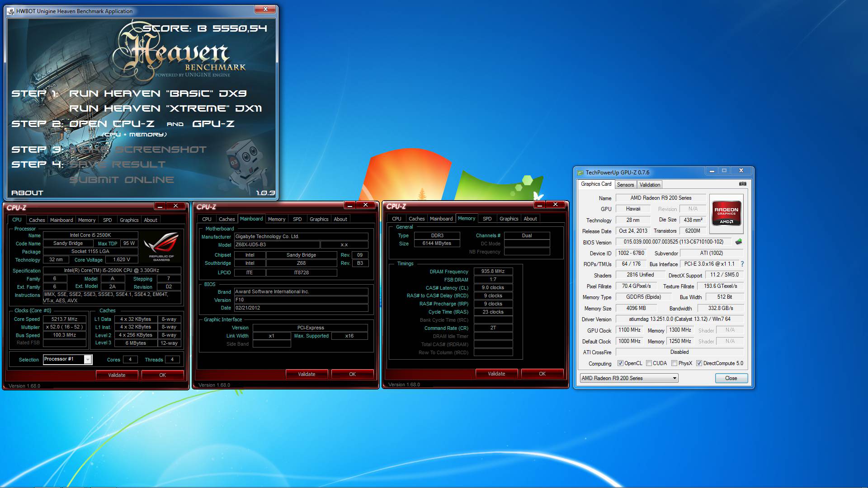Click the BIOS Date 02/21/2012 value

(x=301, y=308)
